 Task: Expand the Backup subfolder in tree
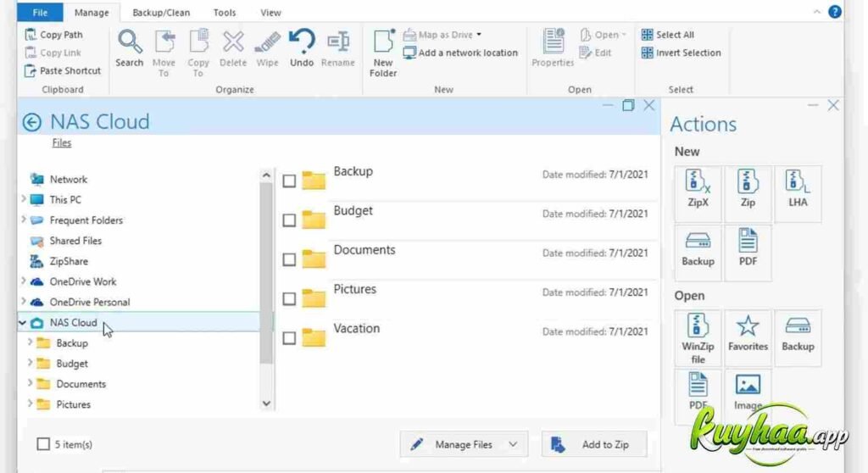coord(30,342)
